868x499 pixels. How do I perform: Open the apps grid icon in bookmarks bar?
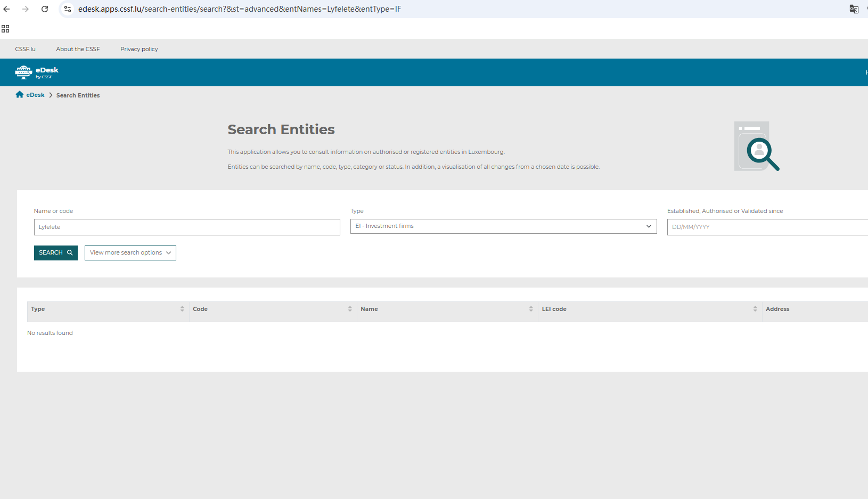pyautogui.click(x=5, y=29)
